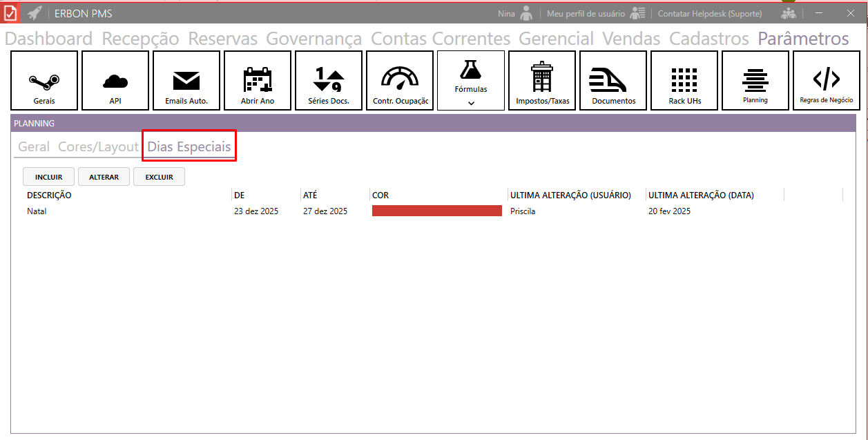This screenshot has height=440, width=868.
Task: Click the API cloud icon
Action: (x=115, y=81)
